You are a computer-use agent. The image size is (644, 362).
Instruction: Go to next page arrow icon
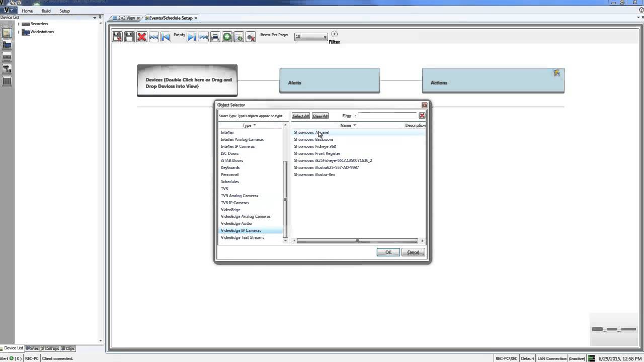[x=191, y=37]
